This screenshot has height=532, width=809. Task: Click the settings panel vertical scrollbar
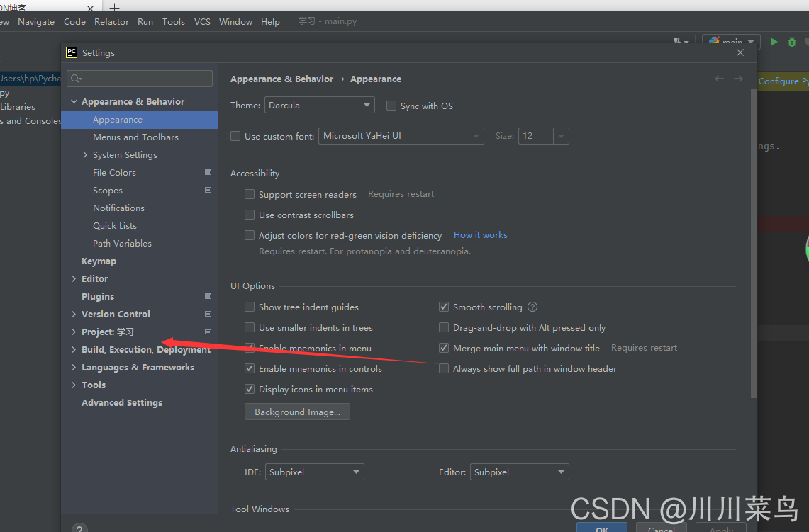753,243
